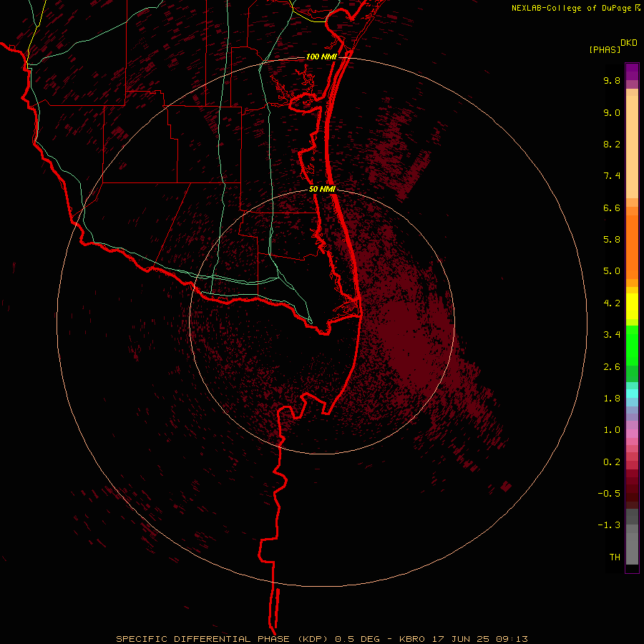Click the 3.4 scale value
The height and width of the screenshot is (644, 644).
612,335
